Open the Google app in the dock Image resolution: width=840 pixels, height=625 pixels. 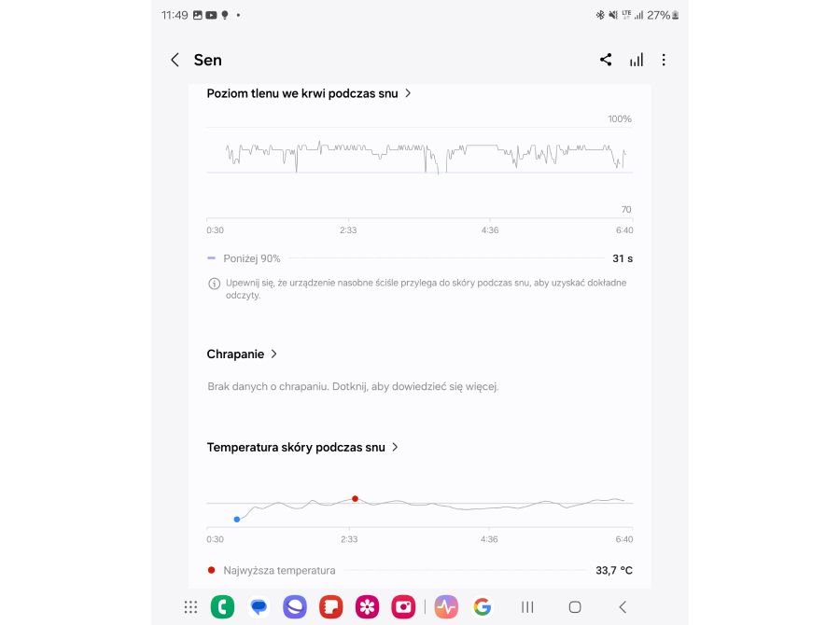coord(482,606)
